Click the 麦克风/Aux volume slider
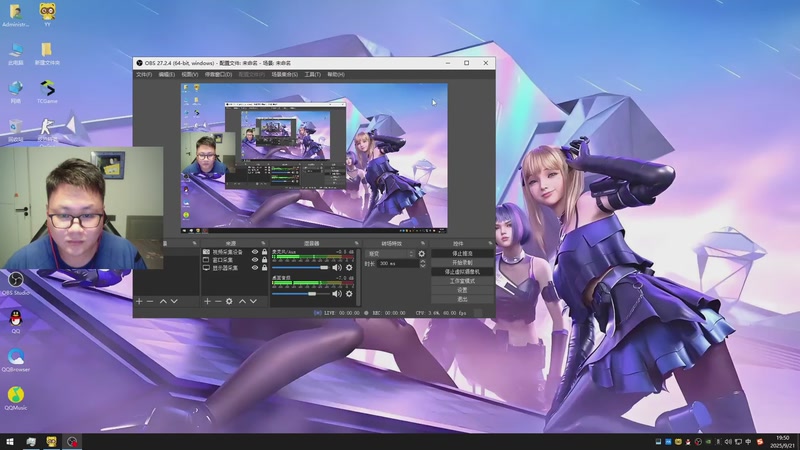The width and height of the screenshot is (800, 450). (x=300, y=267)
